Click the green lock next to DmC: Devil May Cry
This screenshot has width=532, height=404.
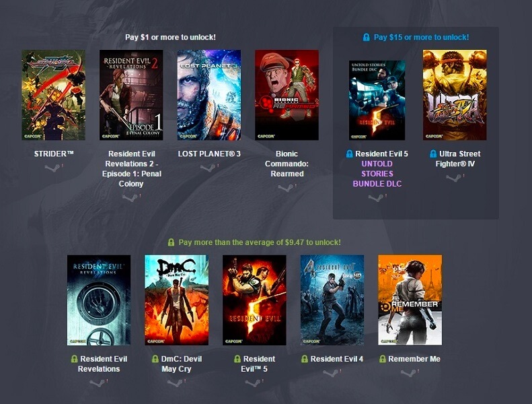pyautogui.click(x=155, y=359)
